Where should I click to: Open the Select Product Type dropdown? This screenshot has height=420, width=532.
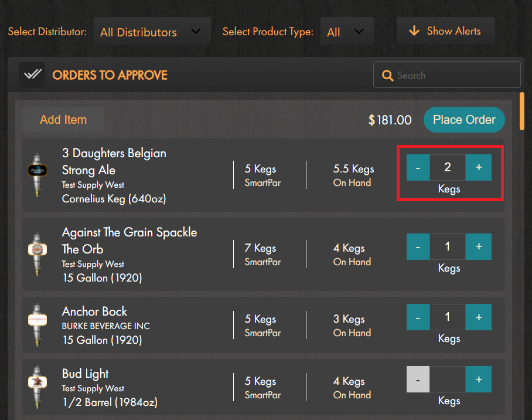coord(347,31)
